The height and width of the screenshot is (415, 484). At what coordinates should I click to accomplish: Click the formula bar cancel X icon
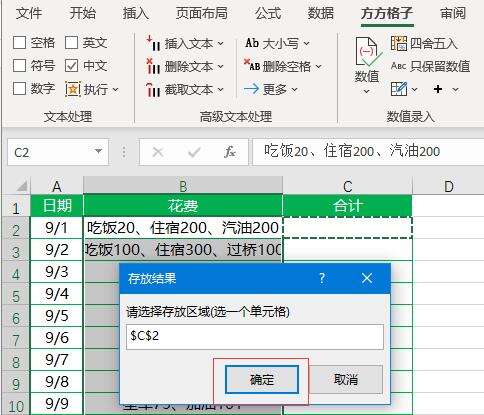157,152
